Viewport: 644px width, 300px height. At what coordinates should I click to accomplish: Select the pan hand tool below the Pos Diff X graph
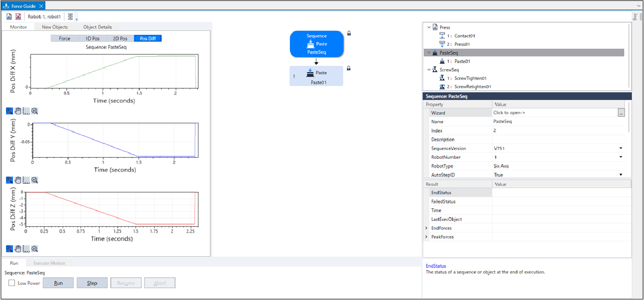(18, 110)
